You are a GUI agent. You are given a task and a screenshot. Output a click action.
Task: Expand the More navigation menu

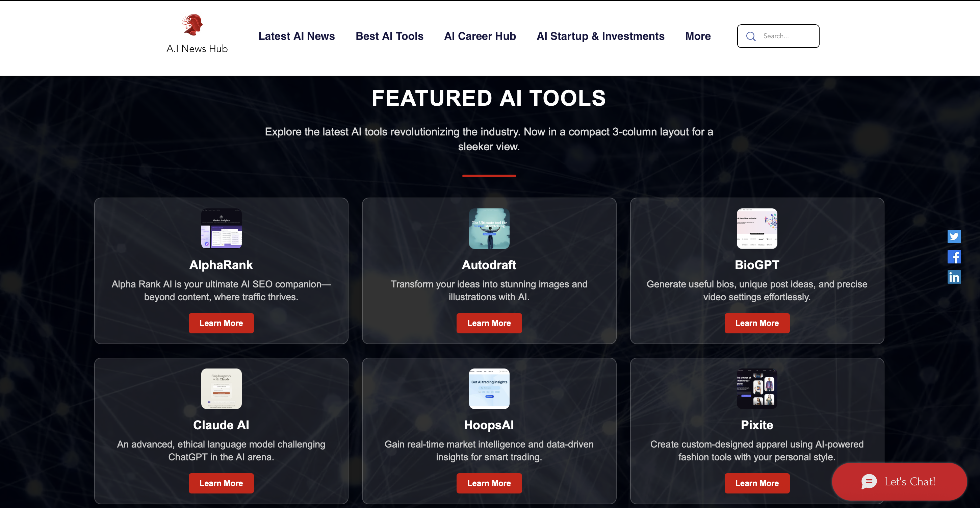point(698,36)
